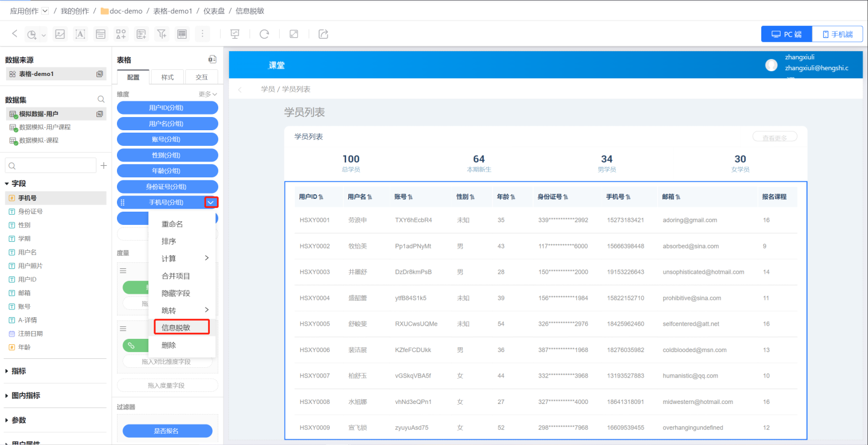
Task: Click the refresh icon in toolbar
Action: click(x=264, y=34)
